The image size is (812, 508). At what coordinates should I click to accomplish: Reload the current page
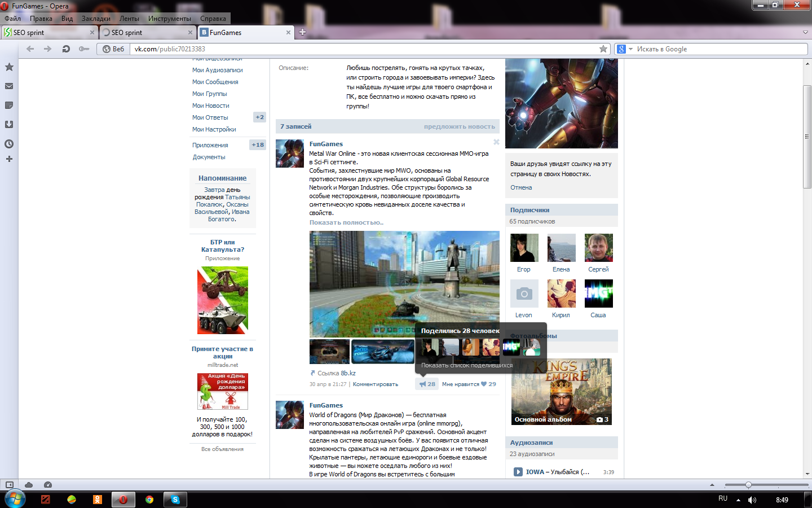(x=66, y=49)
